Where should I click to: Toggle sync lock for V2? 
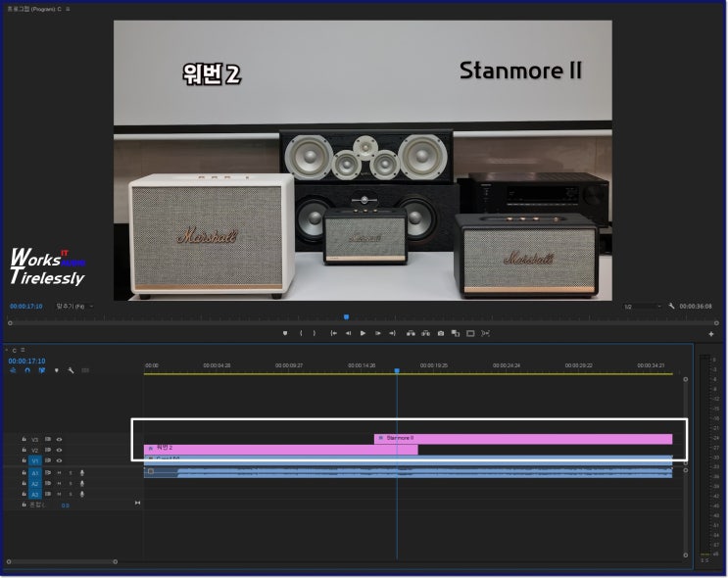coord(48,450)
